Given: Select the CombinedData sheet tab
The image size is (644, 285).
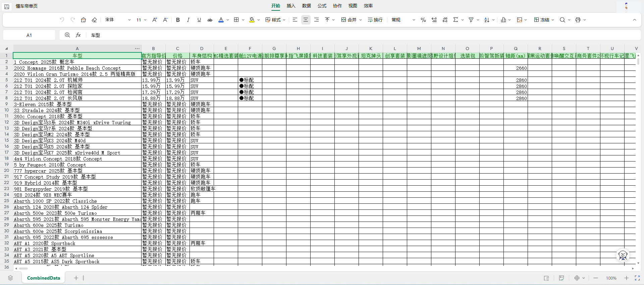Looking at the screenshot, I should (44, 278).
